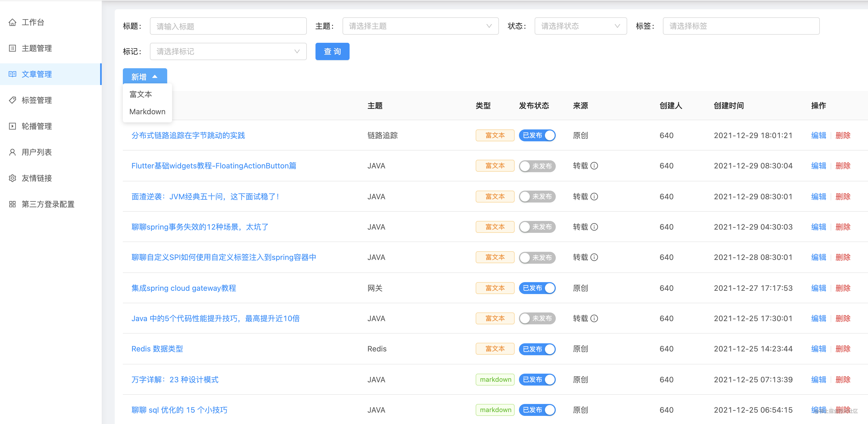Toggle publish switch for Flutter基础widgets article
The width and height of the screenshot is (868, 424).
tap(537, 166)
